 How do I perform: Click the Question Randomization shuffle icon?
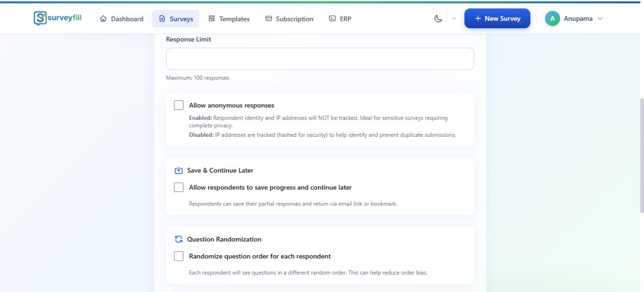(x=179, y=239)
